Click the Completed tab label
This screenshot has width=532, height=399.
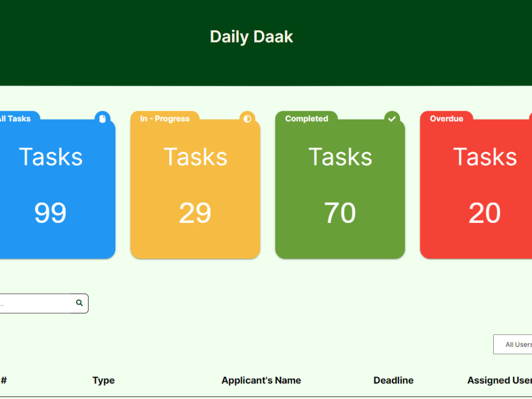click(307, 119)
